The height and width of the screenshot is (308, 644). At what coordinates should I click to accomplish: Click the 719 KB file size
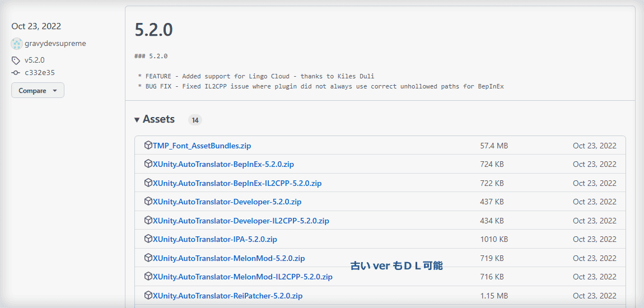click(492, 258)
